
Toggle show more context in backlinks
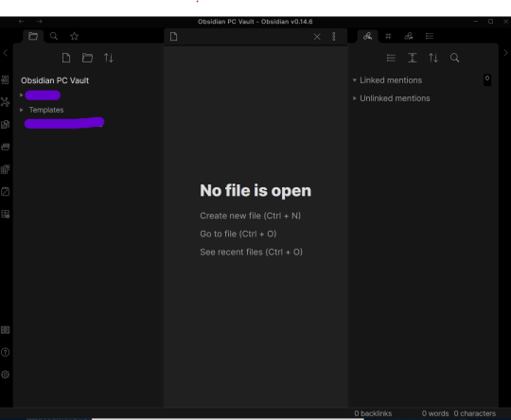[413, 58]
